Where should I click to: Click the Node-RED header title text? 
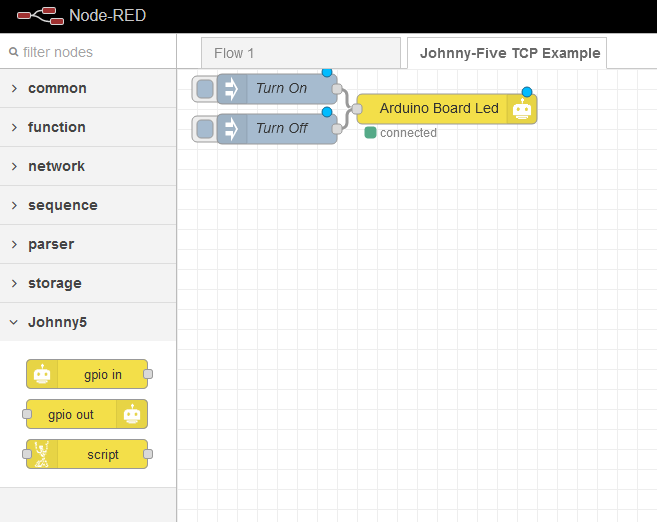point(107,16)
